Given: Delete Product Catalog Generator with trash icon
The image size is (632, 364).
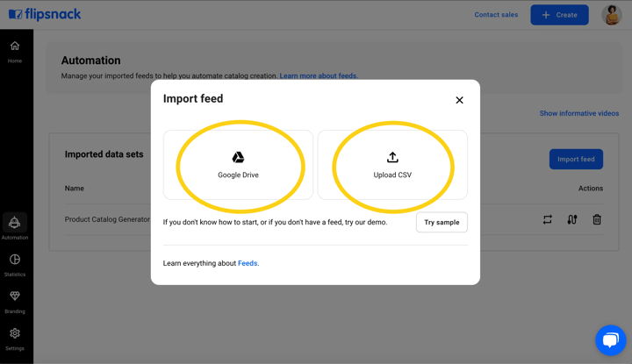Looking at the screenshot, I should point(597,219).
